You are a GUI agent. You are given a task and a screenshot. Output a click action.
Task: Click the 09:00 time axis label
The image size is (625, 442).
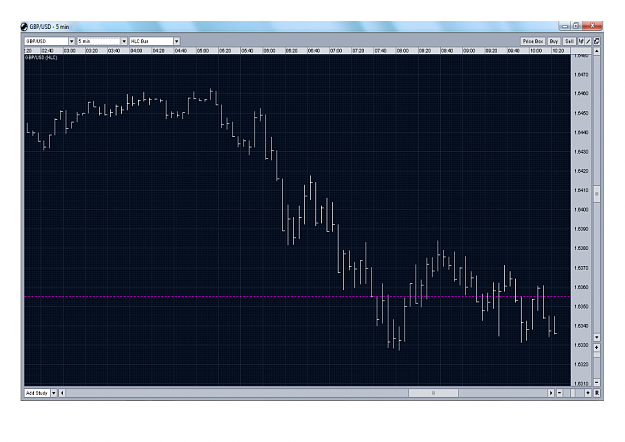coord(469,51)
